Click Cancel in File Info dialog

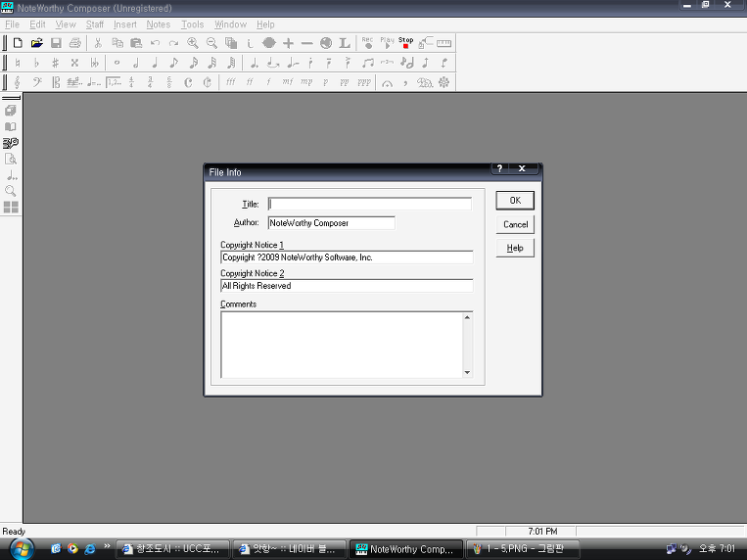coord(515,224)
